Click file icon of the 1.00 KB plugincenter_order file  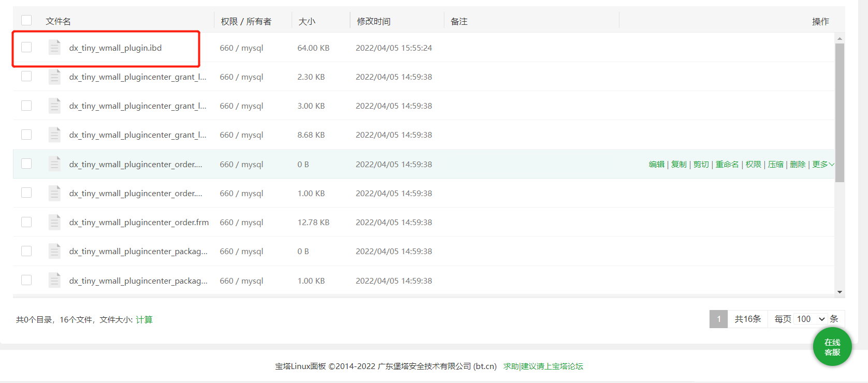54,193
